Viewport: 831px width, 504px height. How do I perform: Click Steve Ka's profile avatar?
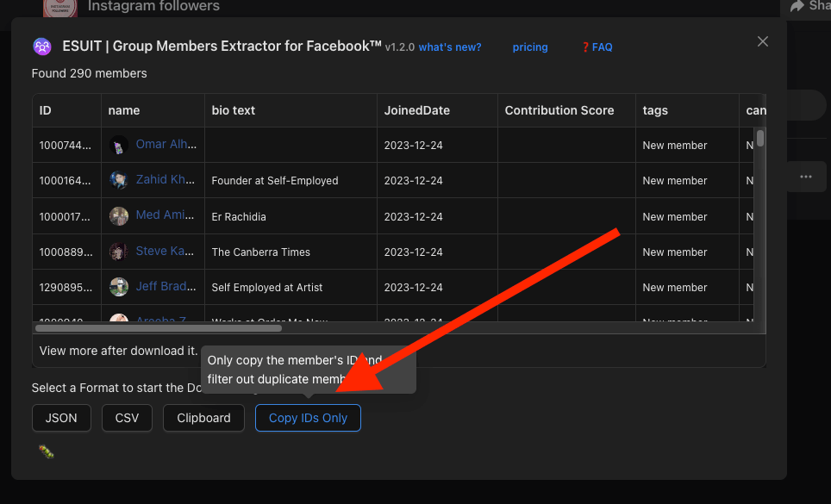(x=119, y=252)
